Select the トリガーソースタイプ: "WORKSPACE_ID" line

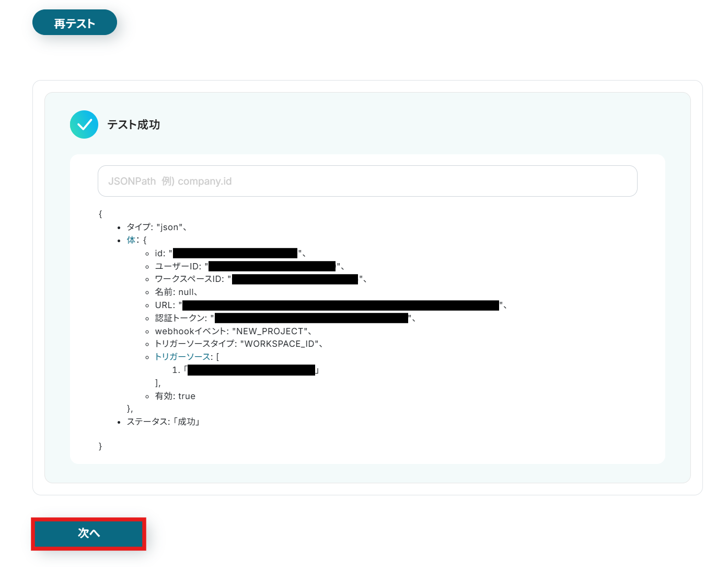coord(239,344)
